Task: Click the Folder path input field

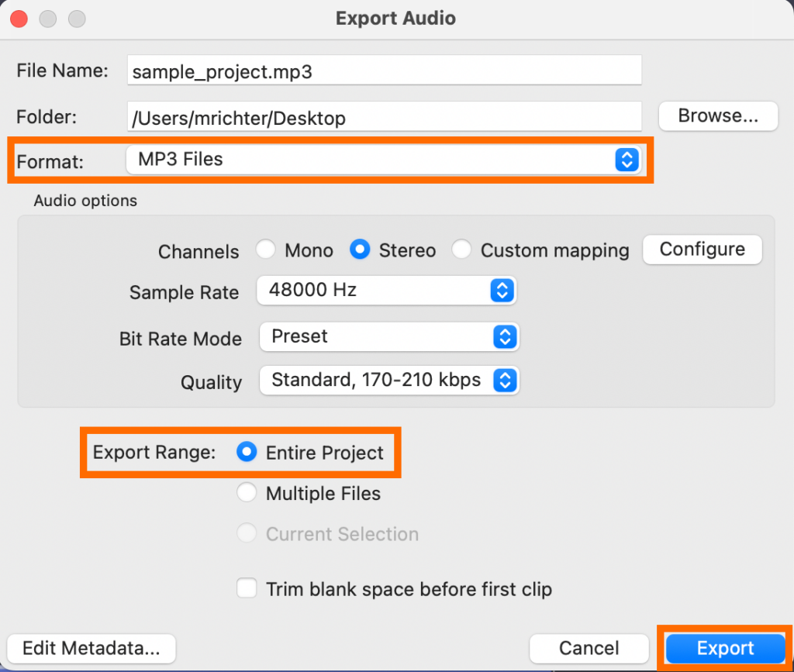Action: [x=384, y=118]
